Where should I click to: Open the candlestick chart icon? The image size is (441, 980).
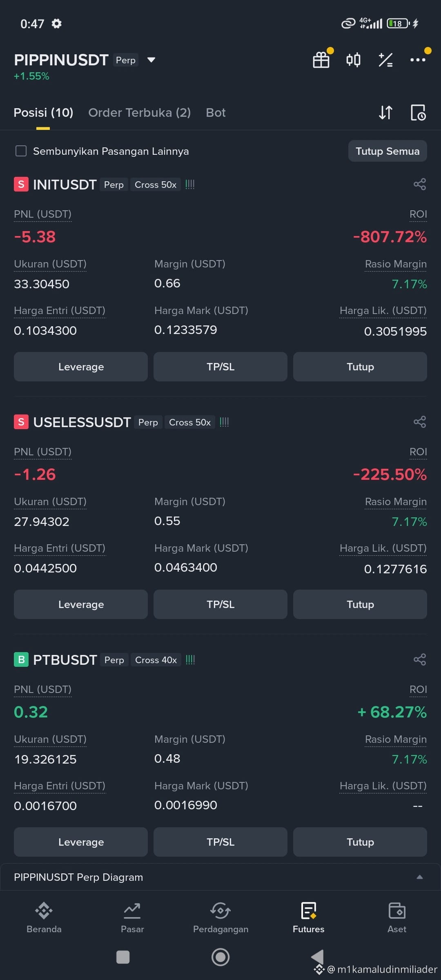pyautogui.click(x=353, y=60)
